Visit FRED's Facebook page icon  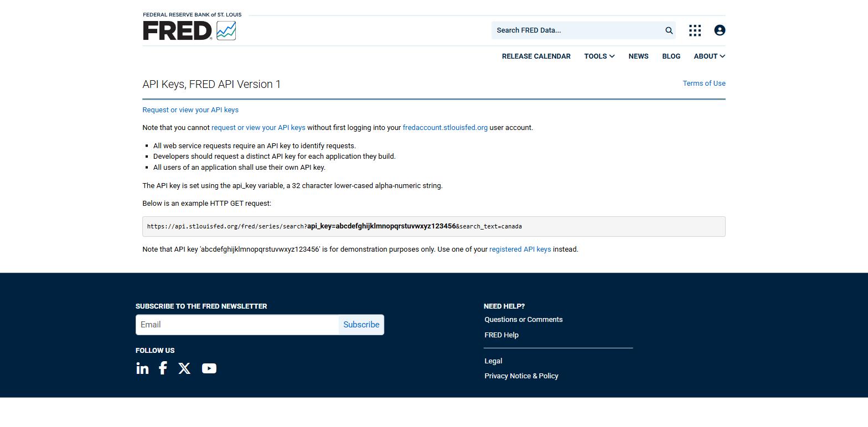pos(163,368)
